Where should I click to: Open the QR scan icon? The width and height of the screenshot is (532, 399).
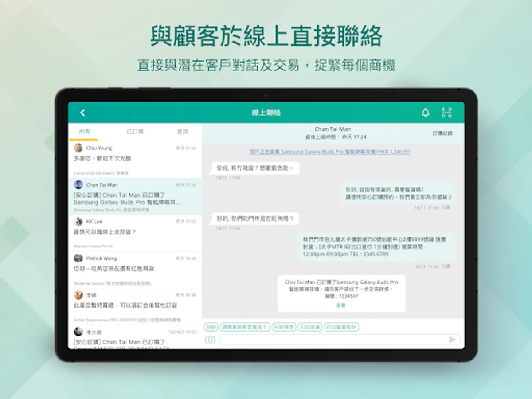446,113
